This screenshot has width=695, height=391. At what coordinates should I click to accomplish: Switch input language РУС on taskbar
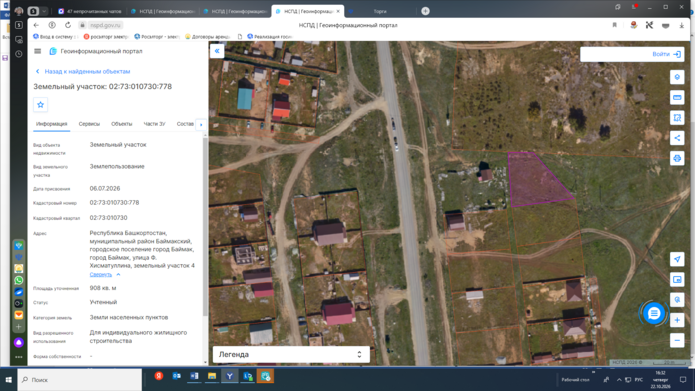point(639,380)
